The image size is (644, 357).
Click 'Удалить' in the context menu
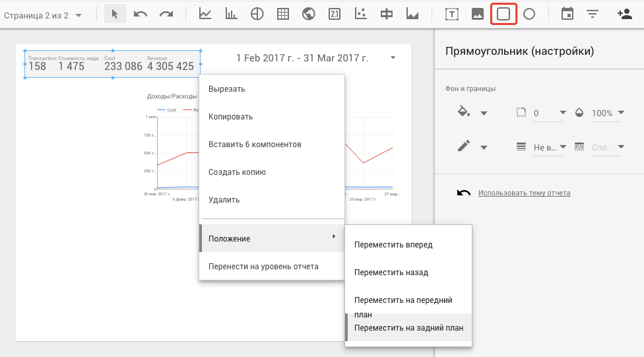click(224, 199)
